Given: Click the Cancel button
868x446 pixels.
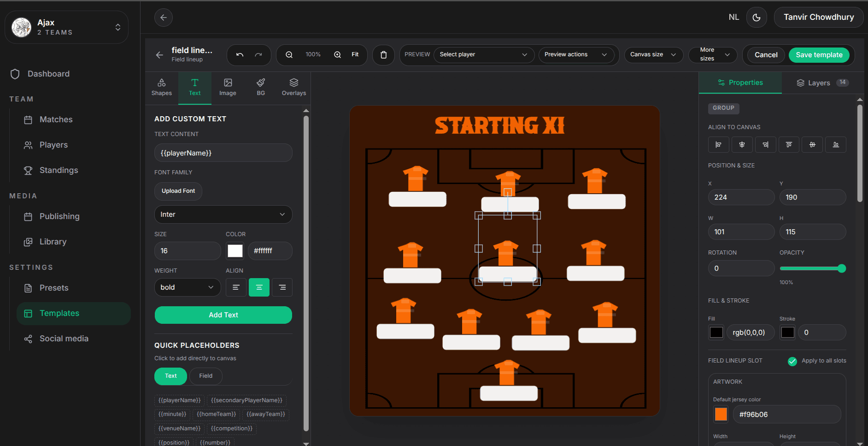Looking at the screenshot, I should 766,55.
